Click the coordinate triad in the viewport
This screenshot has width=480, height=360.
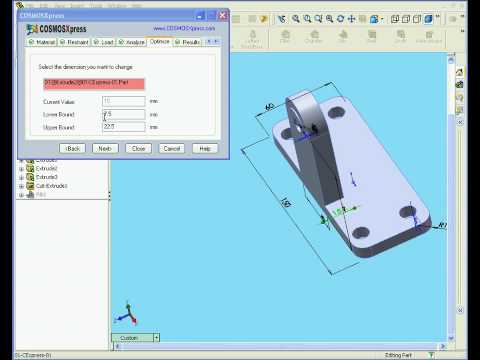click(x=126, y=314)
